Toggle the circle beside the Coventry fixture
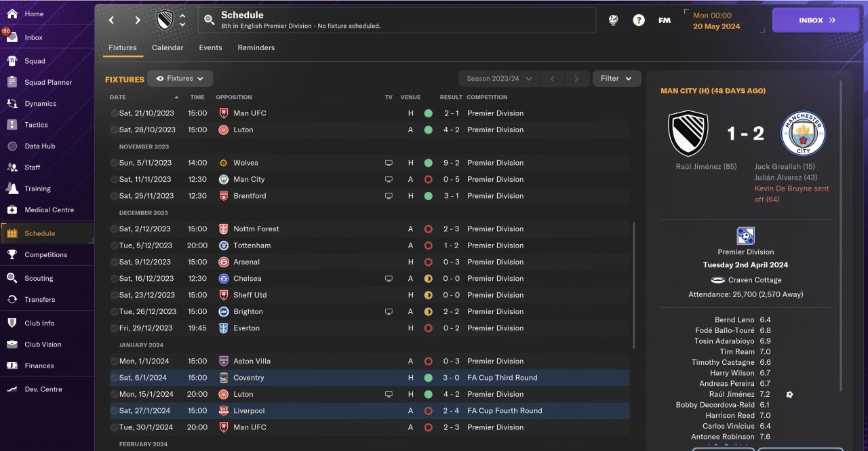The height and width of the screenshot is (451, 868). [114, 378]
